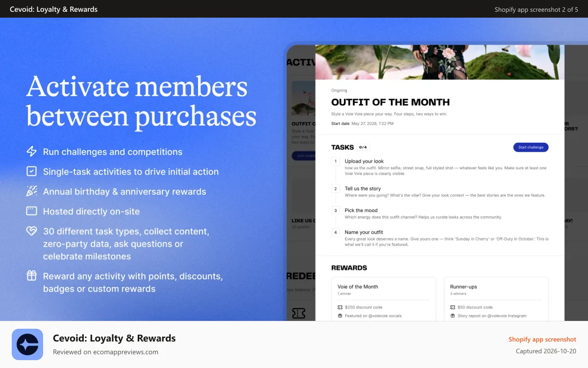The image size is (588, 368).
Task: Click the Outfit challenge thumbnail in background page
Action: [303, 98]
